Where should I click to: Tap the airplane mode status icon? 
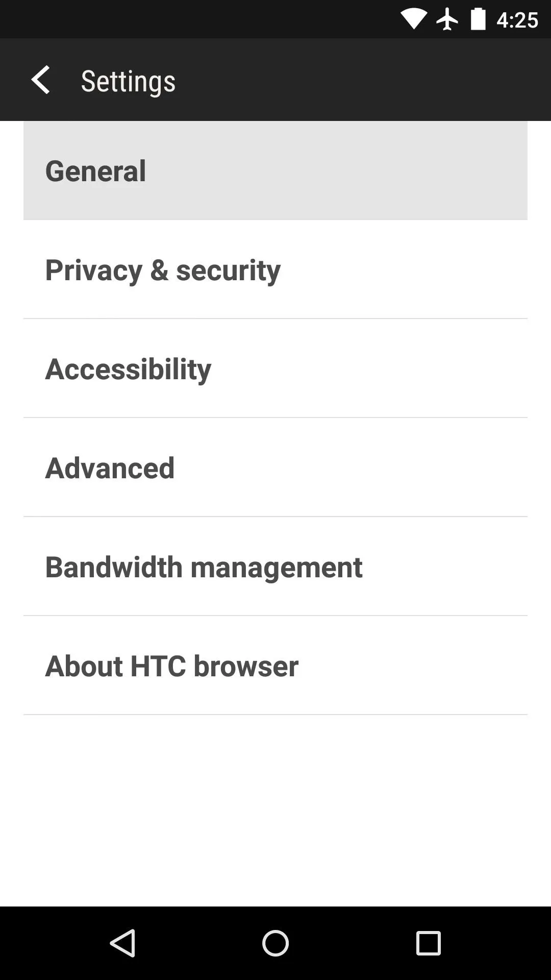[x=447, y=19]
